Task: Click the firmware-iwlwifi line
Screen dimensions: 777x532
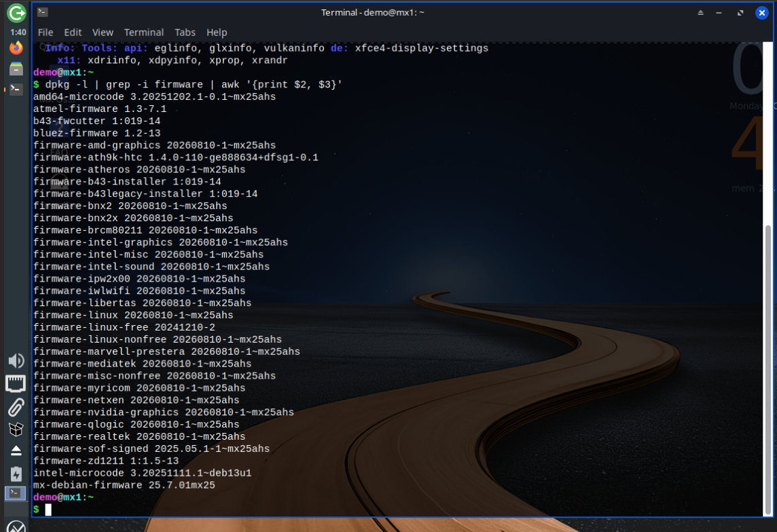Action: (139, 291)
